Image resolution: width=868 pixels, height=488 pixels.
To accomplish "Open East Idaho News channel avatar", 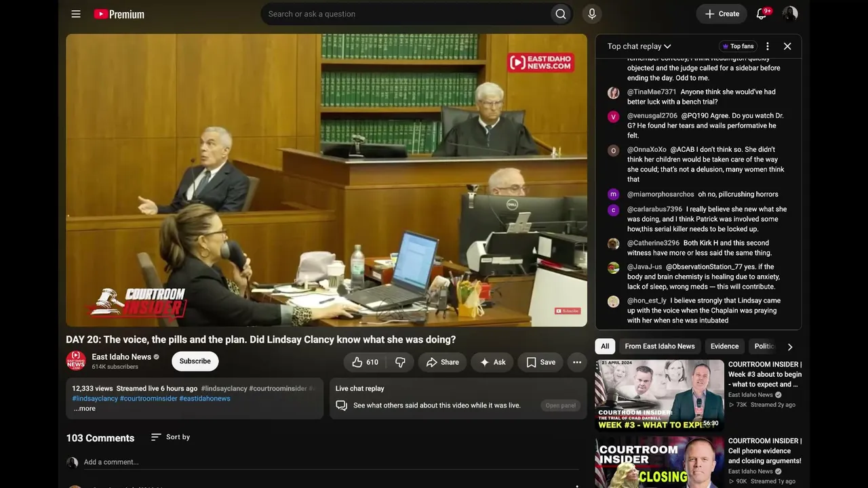I will click(76, 361).
